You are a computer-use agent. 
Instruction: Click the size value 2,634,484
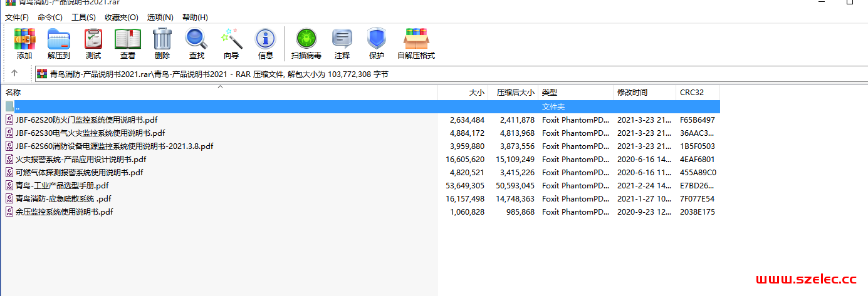[x=467, y=120]
